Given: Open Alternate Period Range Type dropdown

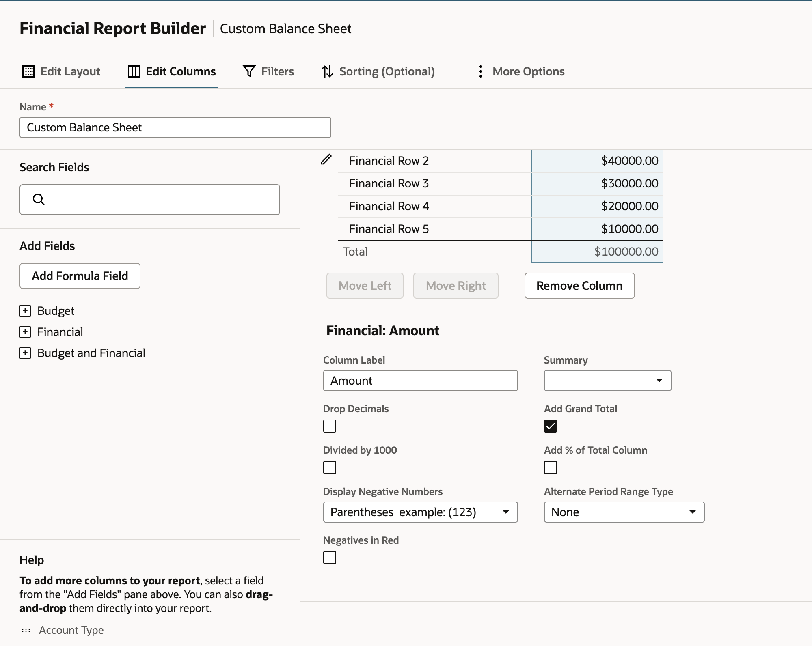Looking at the screenshot, I should point(624,512).
